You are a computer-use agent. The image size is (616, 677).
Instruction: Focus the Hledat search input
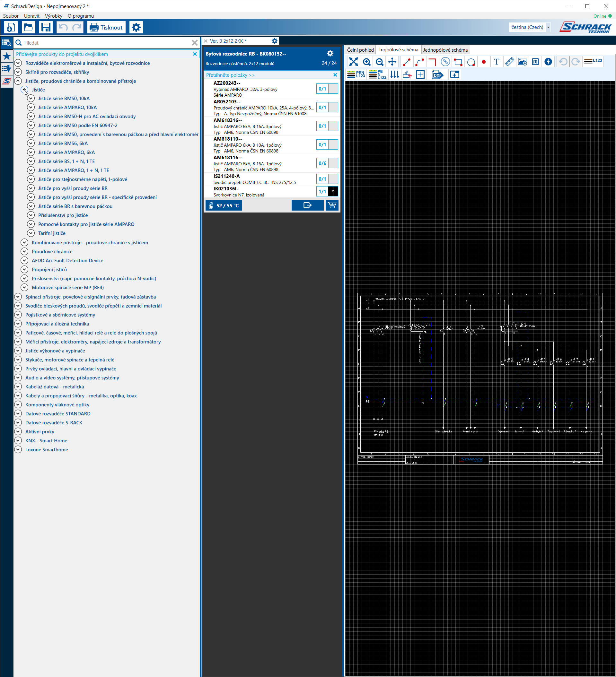[106, 43]
